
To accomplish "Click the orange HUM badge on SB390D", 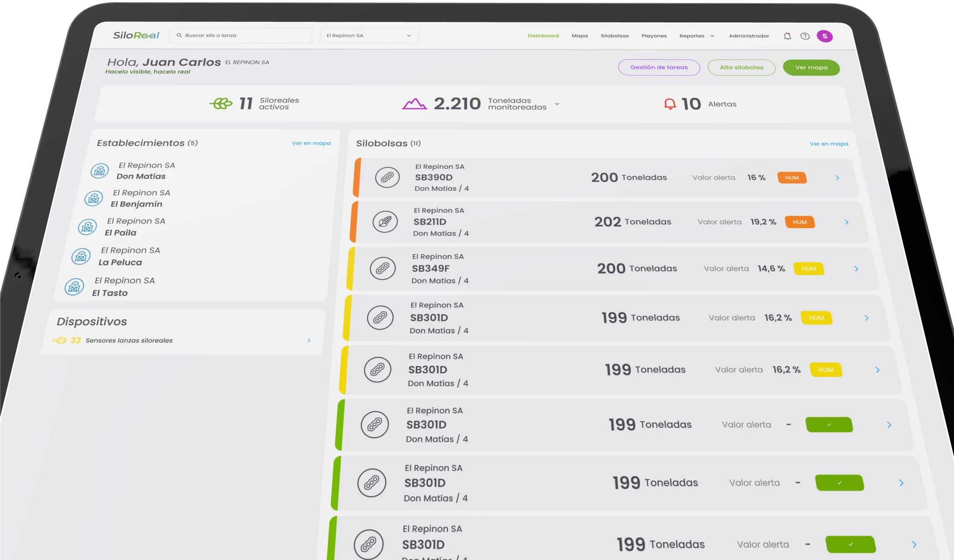I will (791, 178).
